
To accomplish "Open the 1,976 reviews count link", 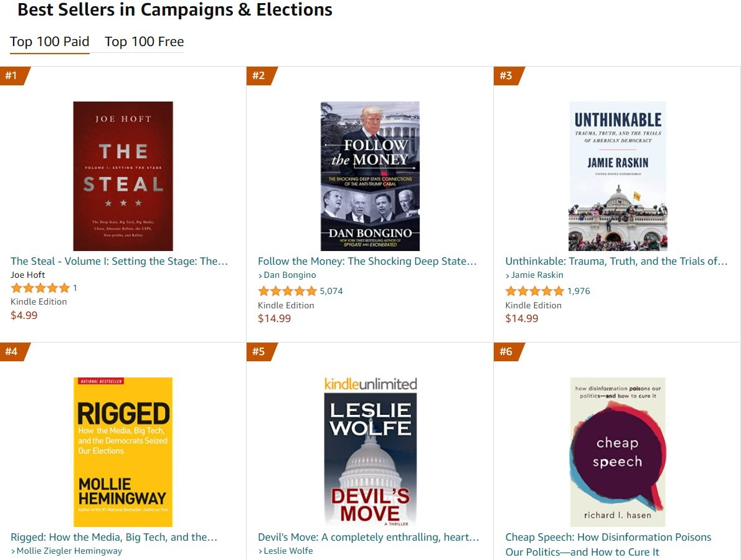I will 578,291.
